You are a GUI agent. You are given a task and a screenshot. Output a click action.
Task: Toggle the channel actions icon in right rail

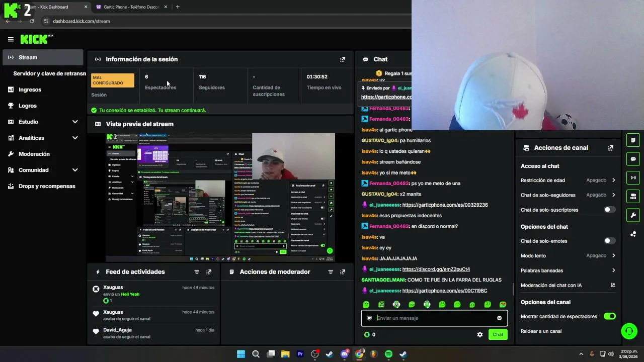pyautogui.click(x=633, y=196)
